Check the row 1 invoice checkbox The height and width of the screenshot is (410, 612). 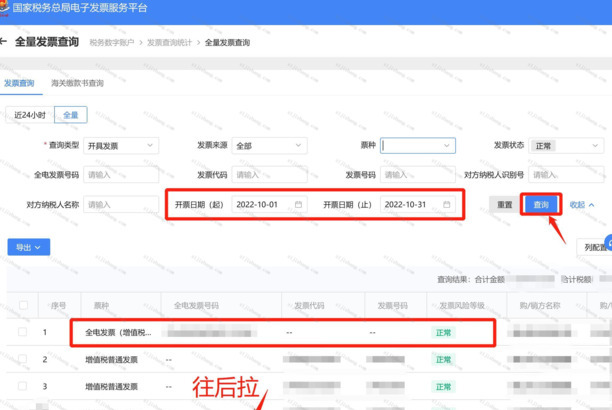[23, 332]
